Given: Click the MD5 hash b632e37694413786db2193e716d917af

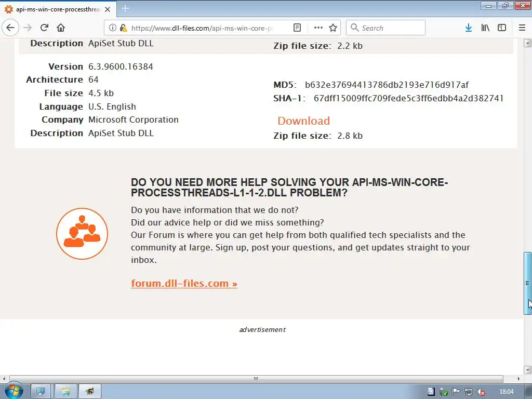Looking at the screenshot, I should point(387,85).
